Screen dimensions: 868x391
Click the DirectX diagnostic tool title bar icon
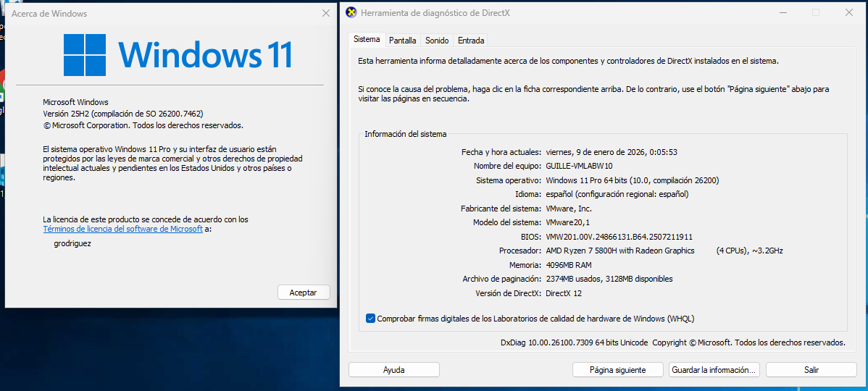(x=351, y=12)
